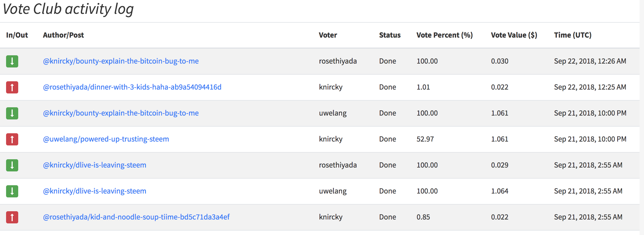Viewport: 644px width, 235px height.
Task: Click the Vote Percent (%) column header
Action: pos(445,35)
